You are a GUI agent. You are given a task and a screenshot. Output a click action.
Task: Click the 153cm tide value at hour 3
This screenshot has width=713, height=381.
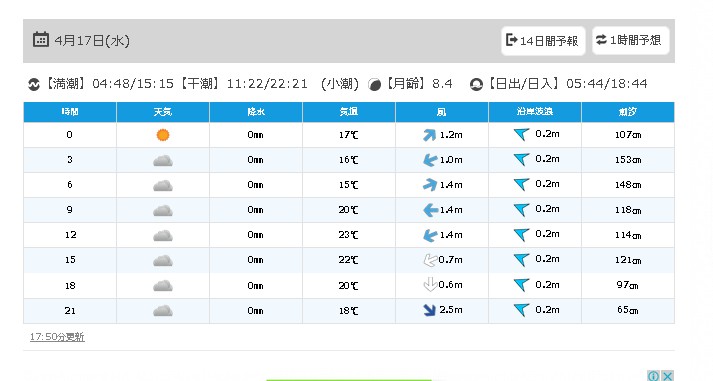[x=628, y=160]
